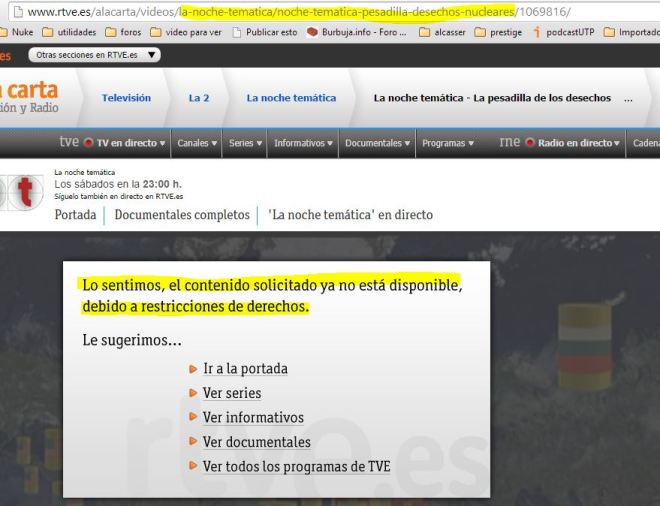The image size is (660, 506).
Task: Open the Informativos dropdown menu
Action: click(x=303, y=143)
